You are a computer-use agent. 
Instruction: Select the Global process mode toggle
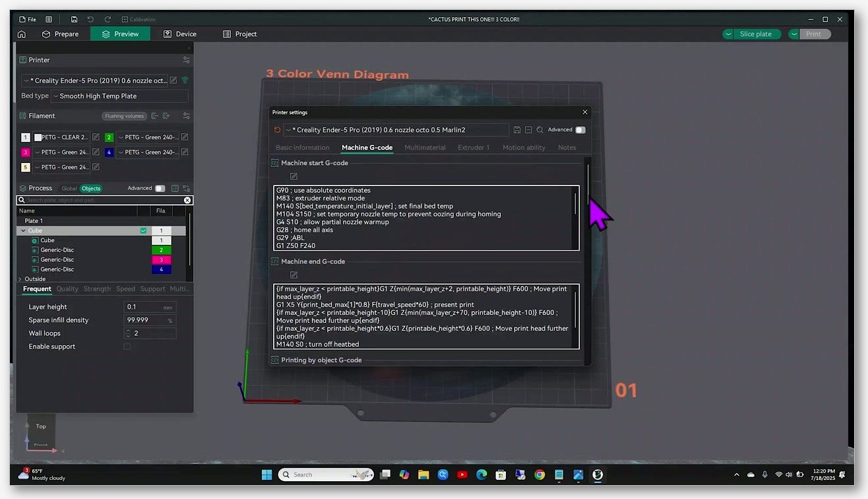point(69,189)
